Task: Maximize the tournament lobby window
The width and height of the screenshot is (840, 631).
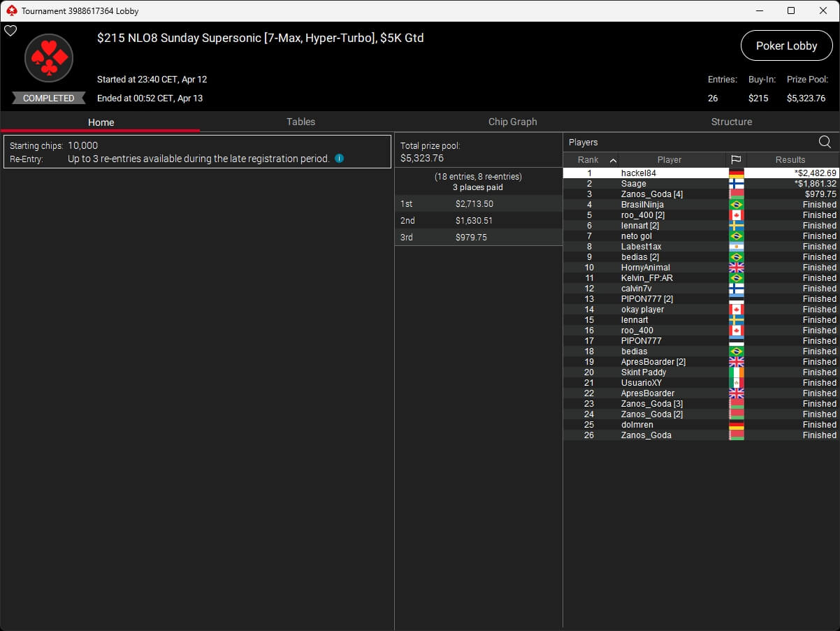Action: (x=790, y=10)
